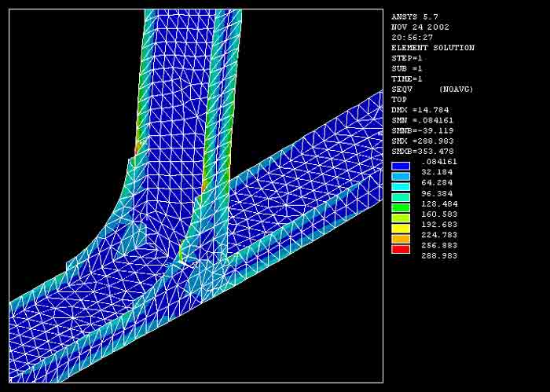
Task: Click the legend value 128.484
Action: [x=439, y=204]
